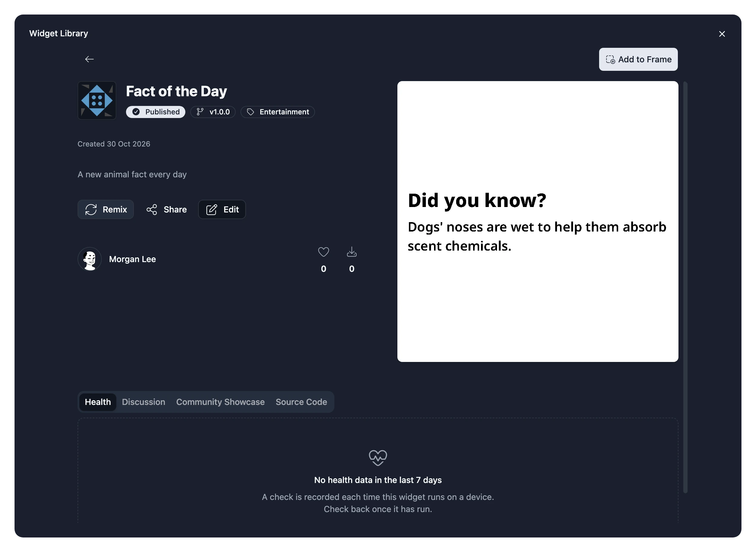Like the widget with the heart icon
The width and height of the screenshot is (756, 552).
pyautogui.click(x=323, y=252)
